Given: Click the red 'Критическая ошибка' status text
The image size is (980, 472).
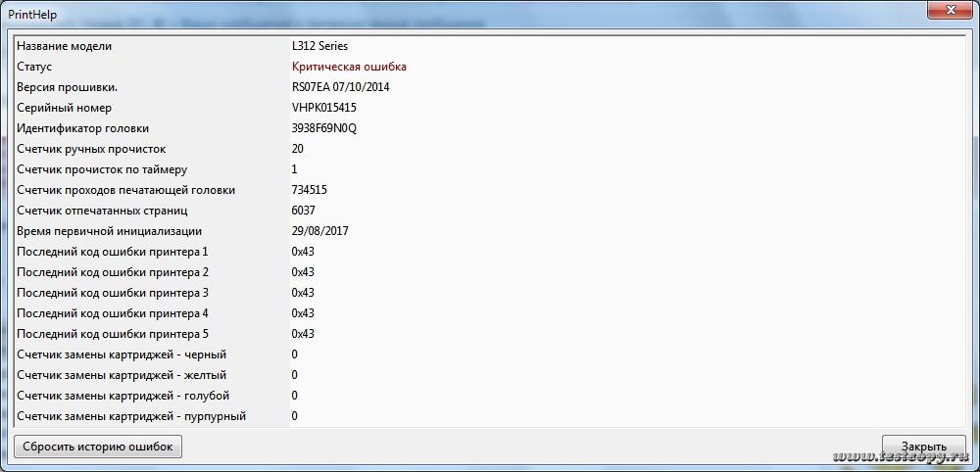Looking at the screenshot, I should (x=349, y=67).
